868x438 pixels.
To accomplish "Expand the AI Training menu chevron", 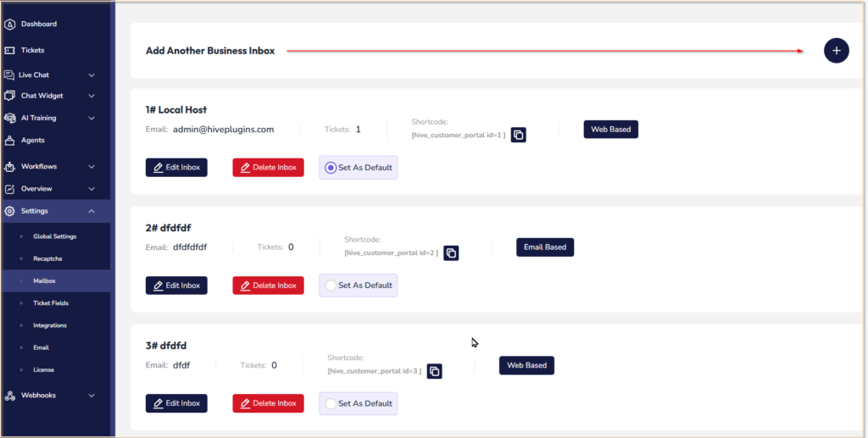I will [92, 118].
